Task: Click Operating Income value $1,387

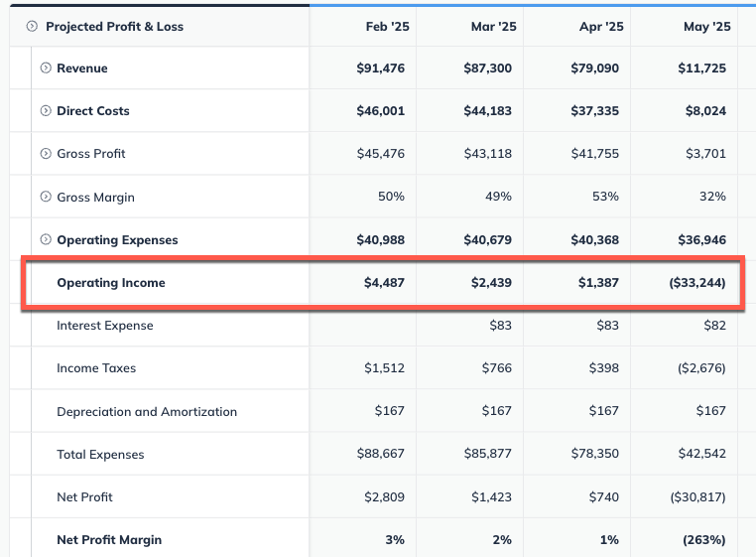Action: click(x=598, y=283)
